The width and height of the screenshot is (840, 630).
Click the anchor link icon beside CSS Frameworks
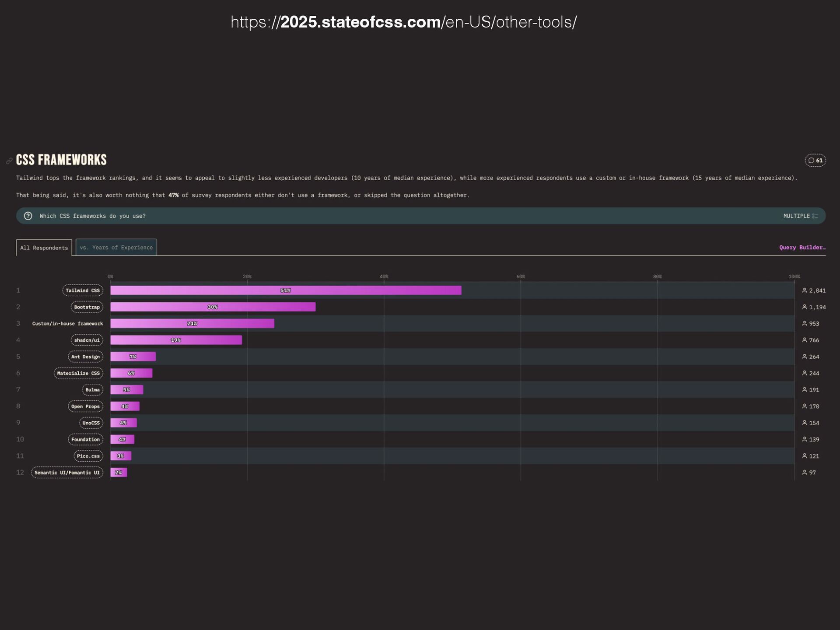click(x=9, y=161)
